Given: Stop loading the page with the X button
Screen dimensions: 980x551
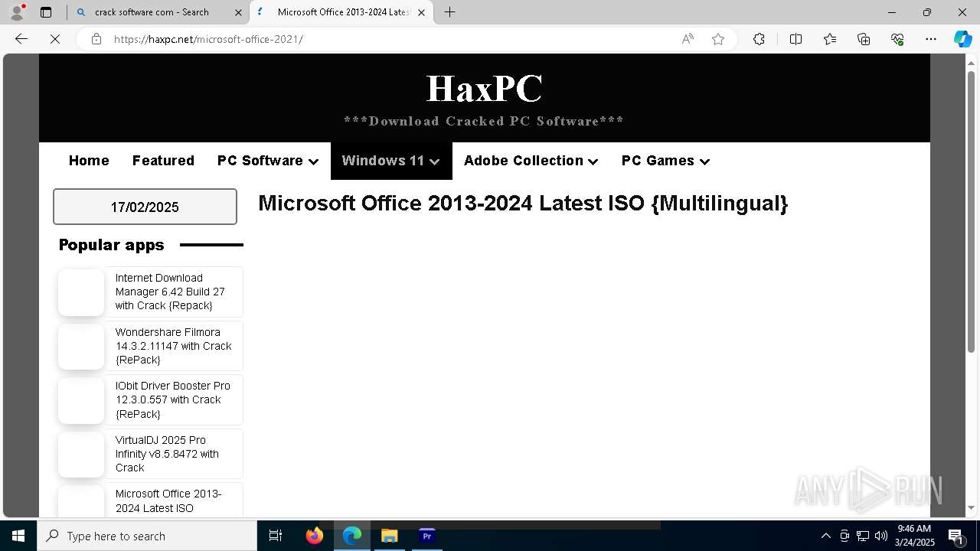Looking at the screenshot, I should pos(55,39).
